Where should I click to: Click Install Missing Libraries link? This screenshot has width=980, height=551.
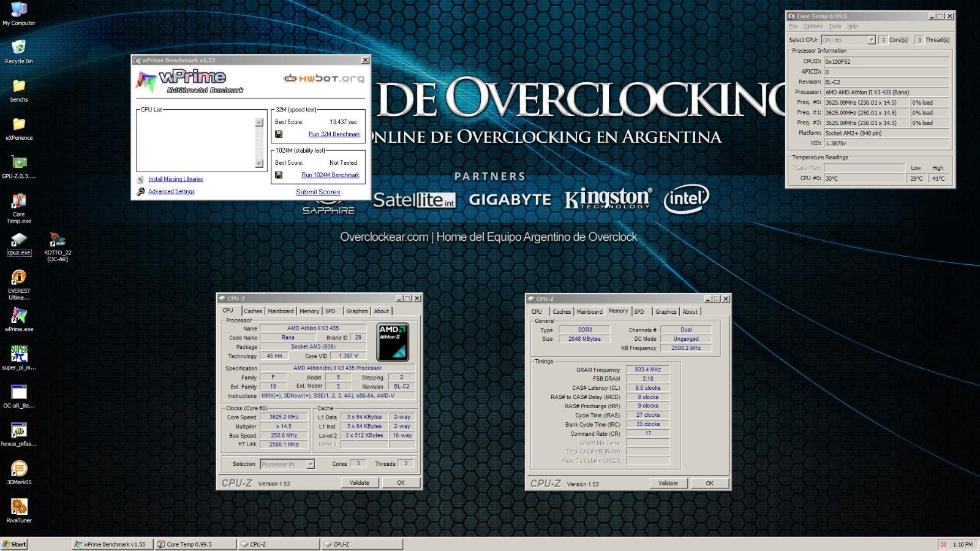[x=176, y=179]
